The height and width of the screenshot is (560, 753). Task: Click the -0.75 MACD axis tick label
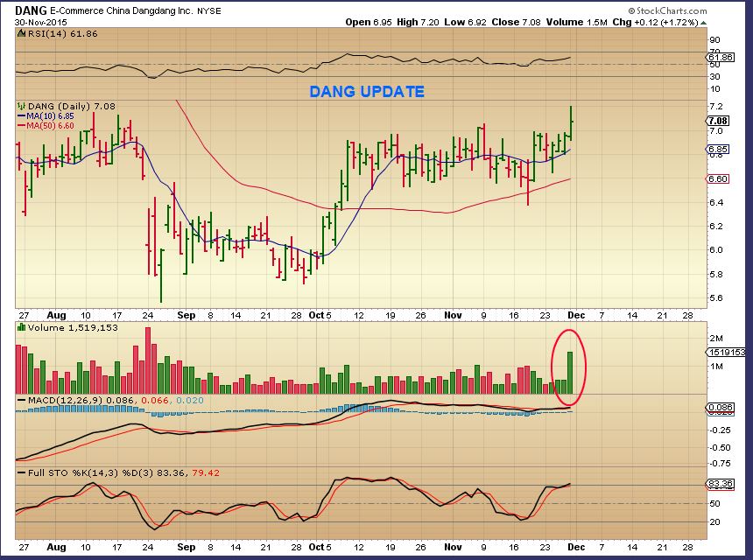point(720,464)
